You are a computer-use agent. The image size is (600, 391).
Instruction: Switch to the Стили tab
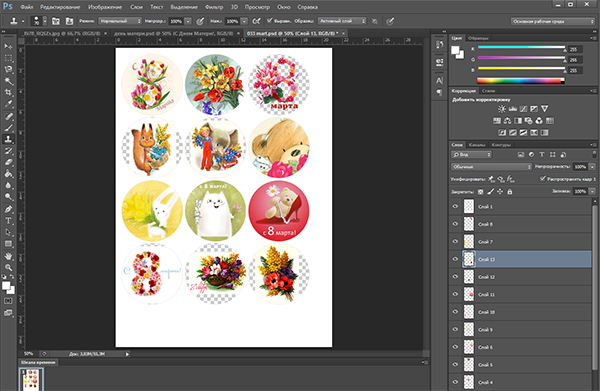coord(488,91)
